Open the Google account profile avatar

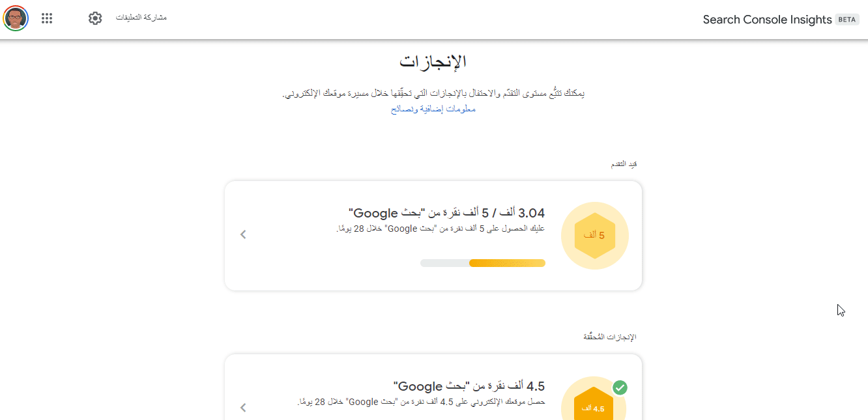[16, 18]
